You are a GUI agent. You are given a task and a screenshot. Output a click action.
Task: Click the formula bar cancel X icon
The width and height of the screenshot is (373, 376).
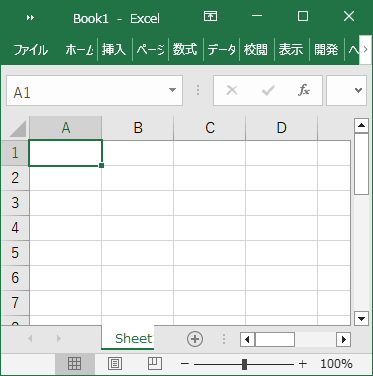[232, 90]
